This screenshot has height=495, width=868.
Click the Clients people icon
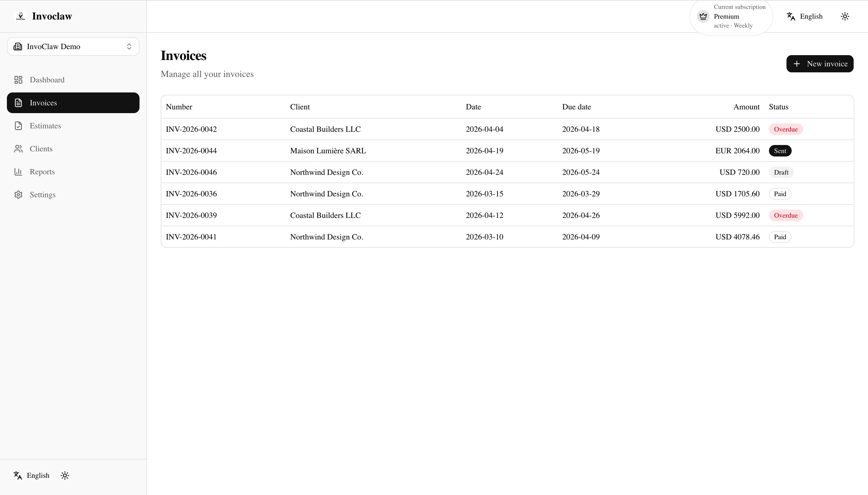point(18,148)
